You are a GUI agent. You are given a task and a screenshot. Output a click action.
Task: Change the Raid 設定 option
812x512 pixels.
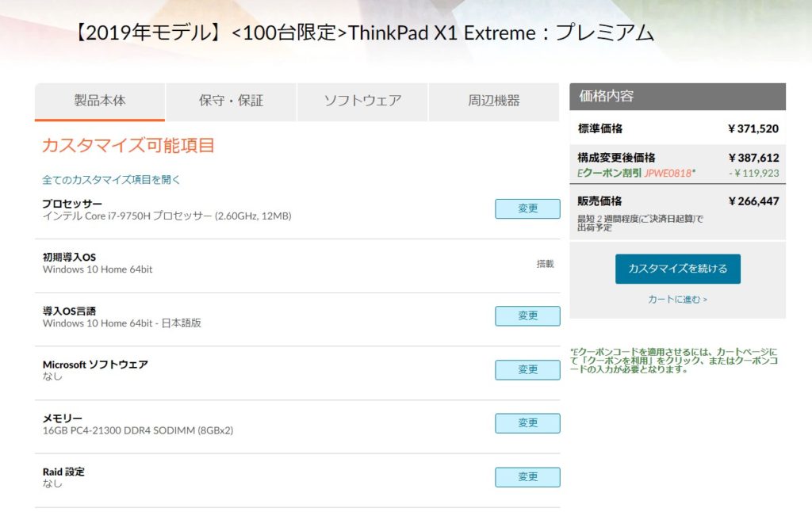point(527,477)
